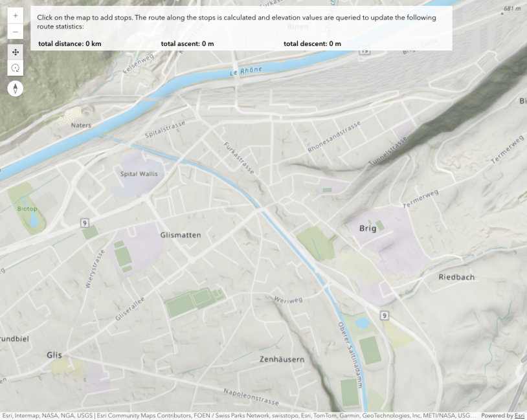Click the Le Rhône river label
The height and width of the screenshot is (420, 527).
tap(245, 72)
